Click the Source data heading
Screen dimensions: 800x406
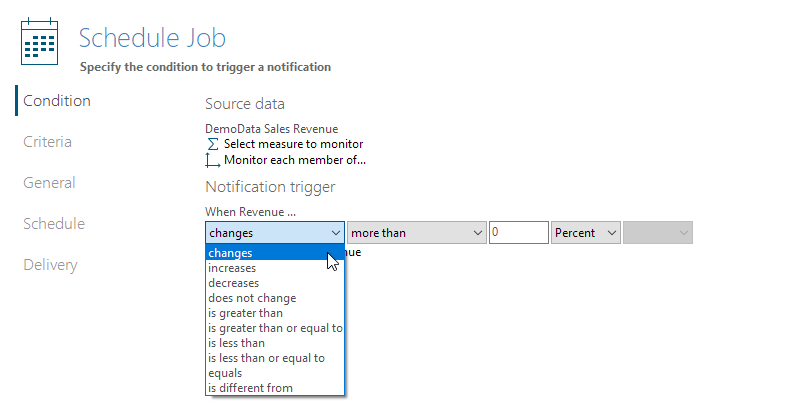pyautogui.click(x=245, y=104)
